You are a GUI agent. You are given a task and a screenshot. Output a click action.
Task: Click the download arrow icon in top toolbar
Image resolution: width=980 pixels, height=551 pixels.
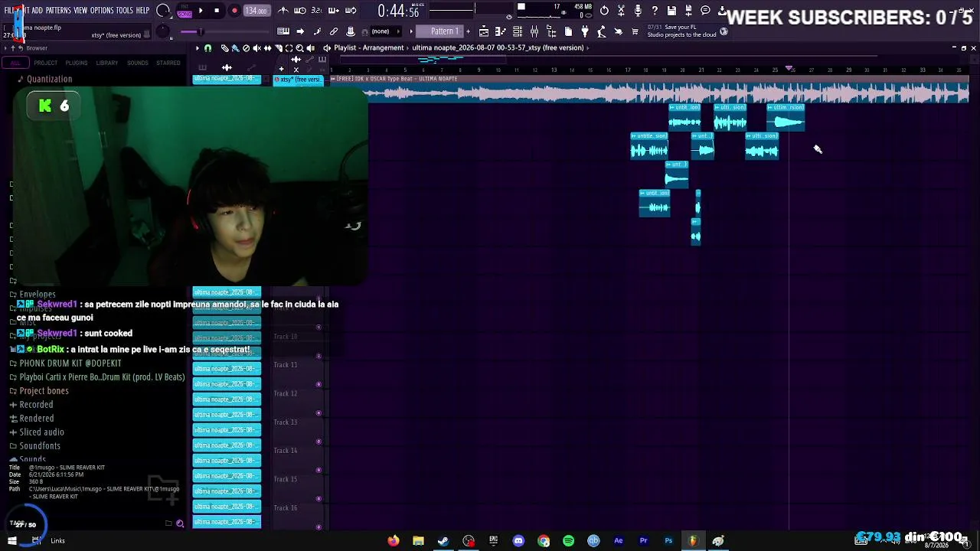(x=721, y=11)
